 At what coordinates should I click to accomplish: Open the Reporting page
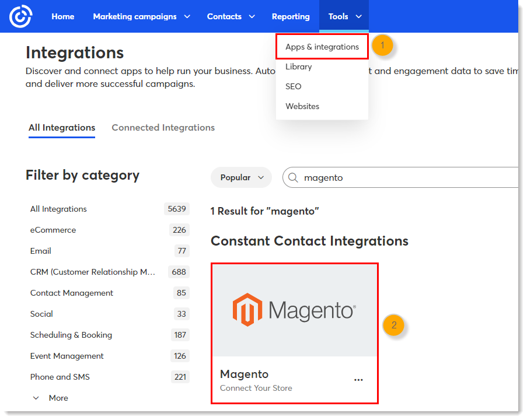(291, 16)
